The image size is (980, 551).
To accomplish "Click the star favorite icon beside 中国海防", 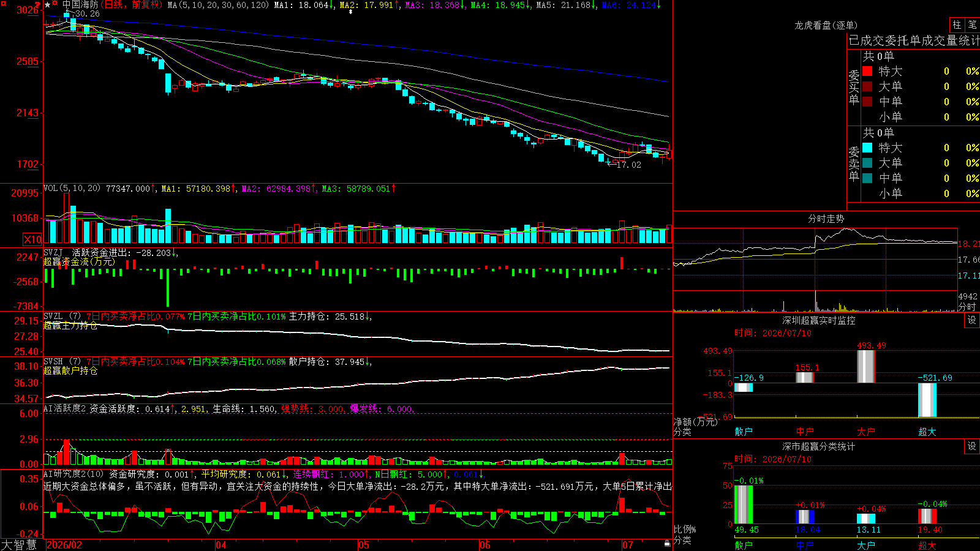I will click(47, 5).
